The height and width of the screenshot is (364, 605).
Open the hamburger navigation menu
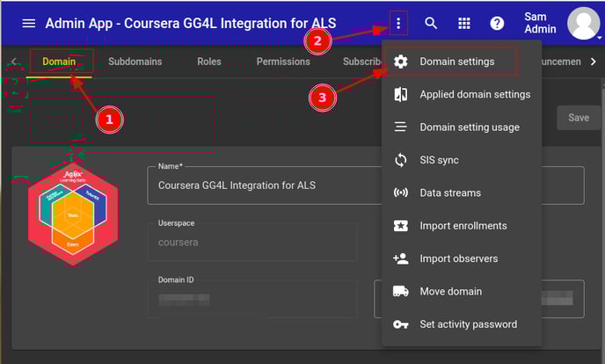28,24
